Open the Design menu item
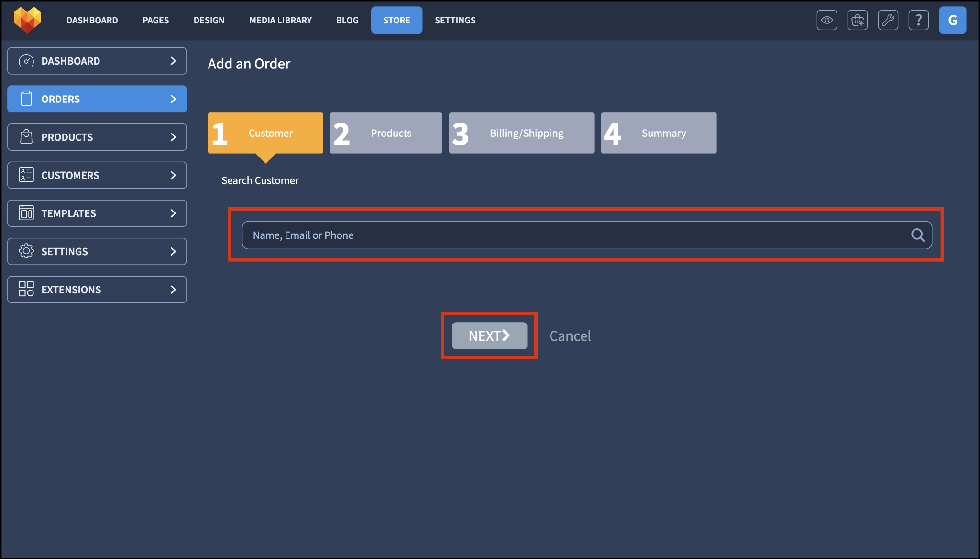This screenshot has height=559, width=980. [x=209, y=20]
